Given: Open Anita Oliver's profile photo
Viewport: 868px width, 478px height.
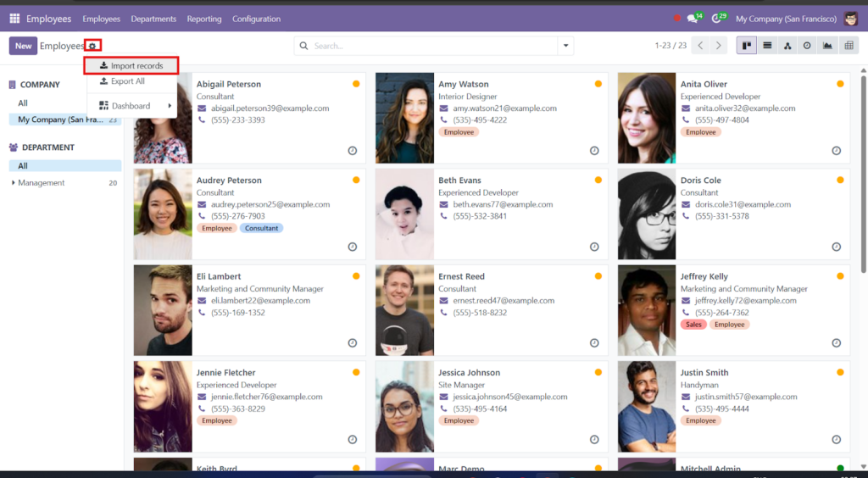Looking at the screenshot, I should tap(647, 118).
